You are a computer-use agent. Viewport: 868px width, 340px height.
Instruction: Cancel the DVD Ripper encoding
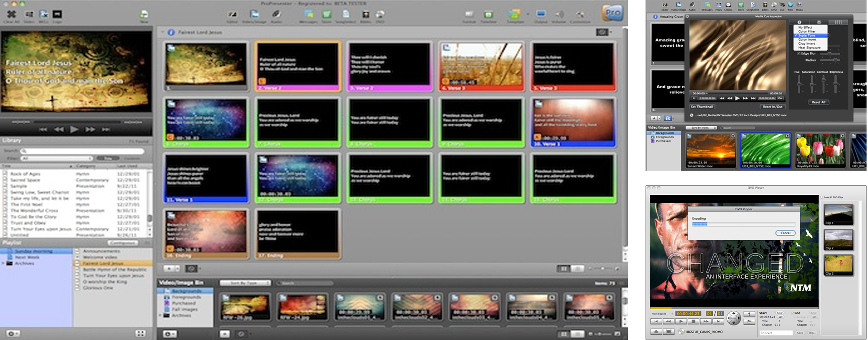click(x=785, y=233)
